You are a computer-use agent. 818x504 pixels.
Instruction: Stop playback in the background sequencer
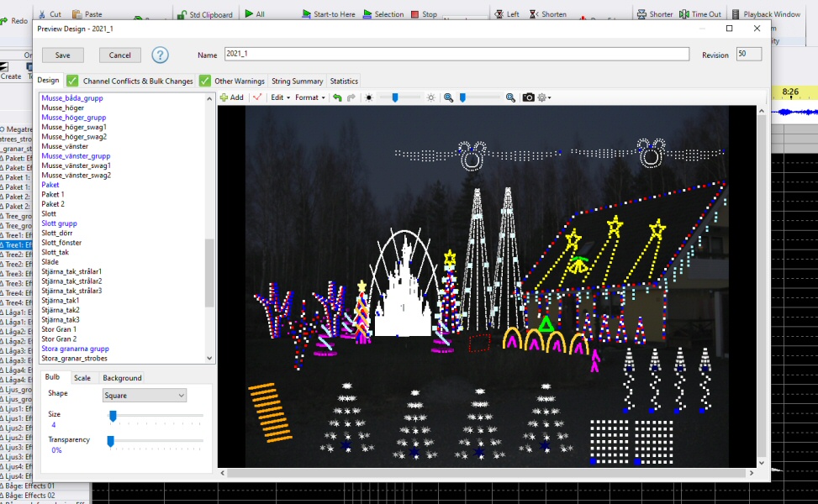click(424, 14)
